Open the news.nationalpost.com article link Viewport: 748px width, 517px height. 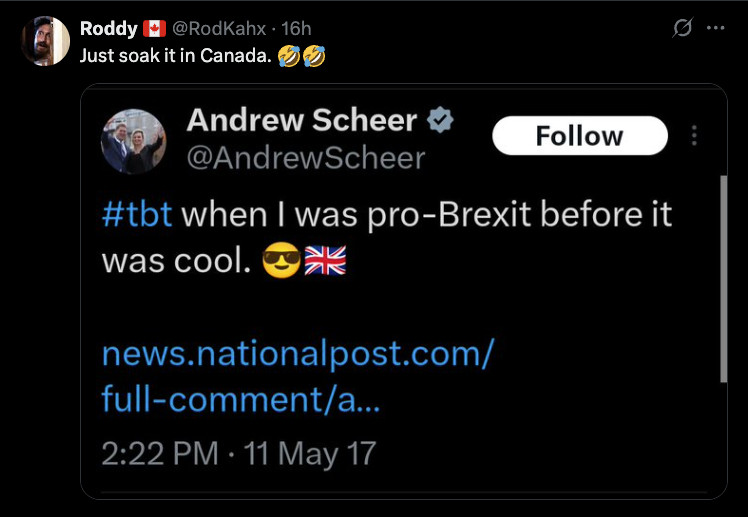[x=298, y=376]
